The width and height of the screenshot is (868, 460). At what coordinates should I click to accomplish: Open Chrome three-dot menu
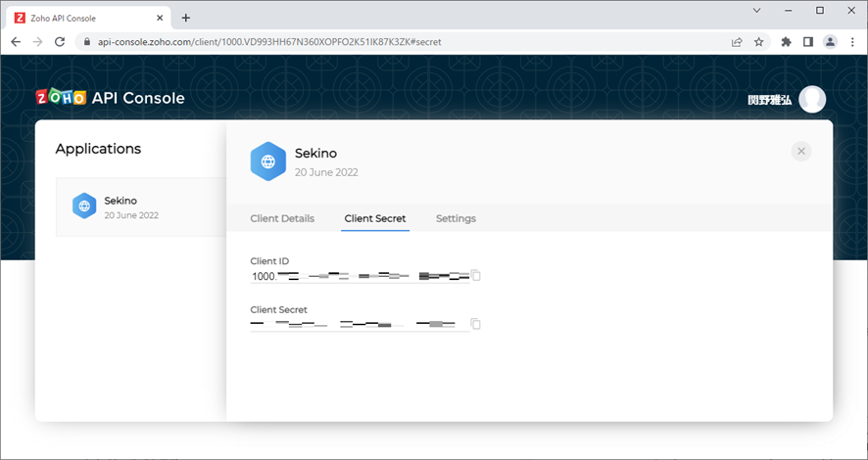pos(852,42)
